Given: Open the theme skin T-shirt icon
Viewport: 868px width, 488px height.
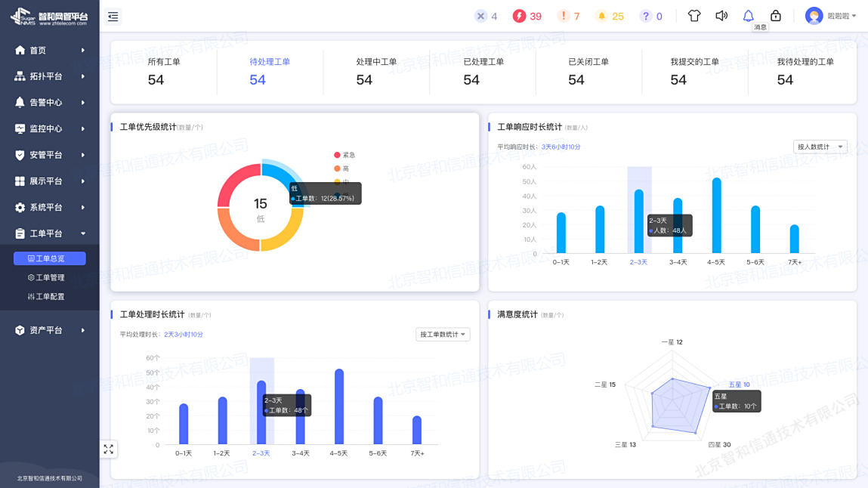Looking at the screenshot, I should (x=694, y=16).
